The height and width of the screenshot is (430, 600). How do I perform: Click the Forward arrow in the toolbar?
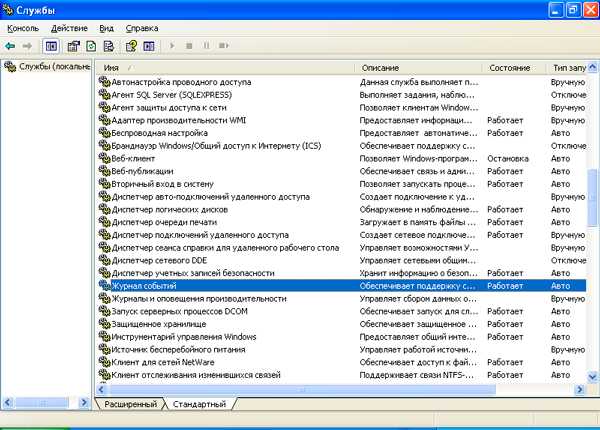(27, 46)
